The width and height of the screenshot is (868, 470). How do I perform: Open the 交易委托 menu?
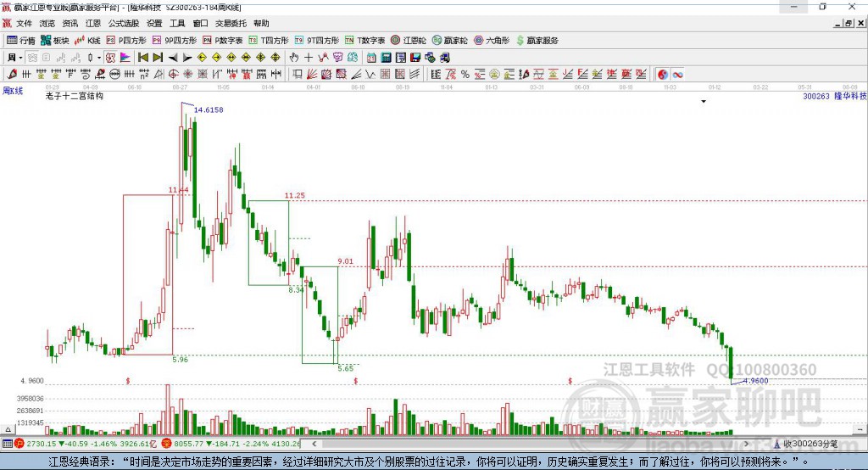pos(231,23)
